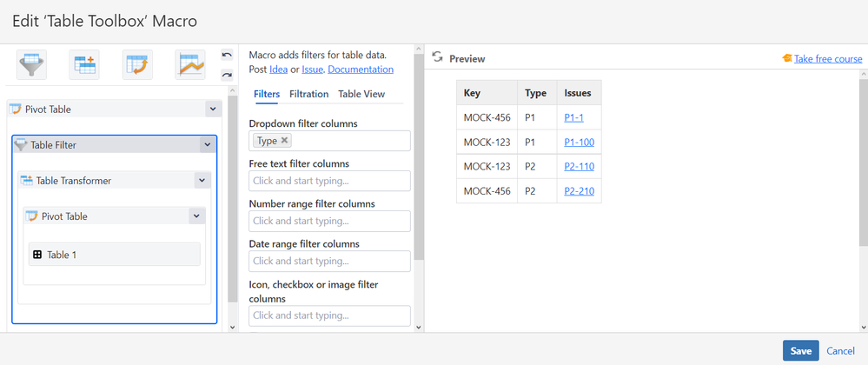Switch to the Table View tab
The height and width of the screenshot is (365, 868).
point(361,94)
